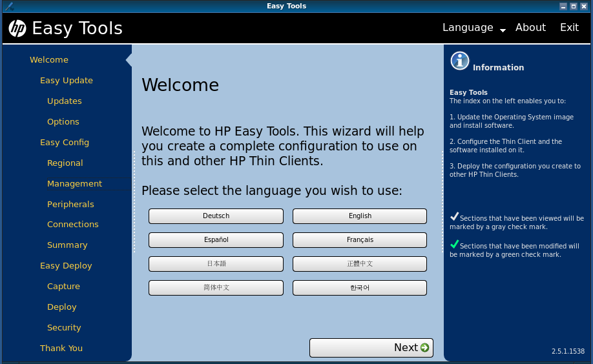Select Connections in the sidebar
The height and width of the screenshot is (364, 593).
click(x=72, y=224)
